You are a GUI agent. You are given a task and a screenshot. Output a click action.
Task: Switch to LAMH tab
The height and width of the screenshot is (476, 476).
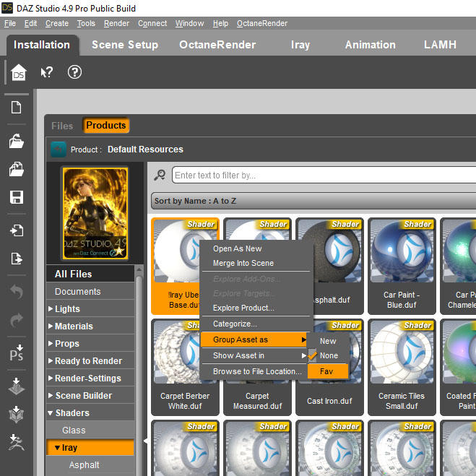[x=440, y=45]
